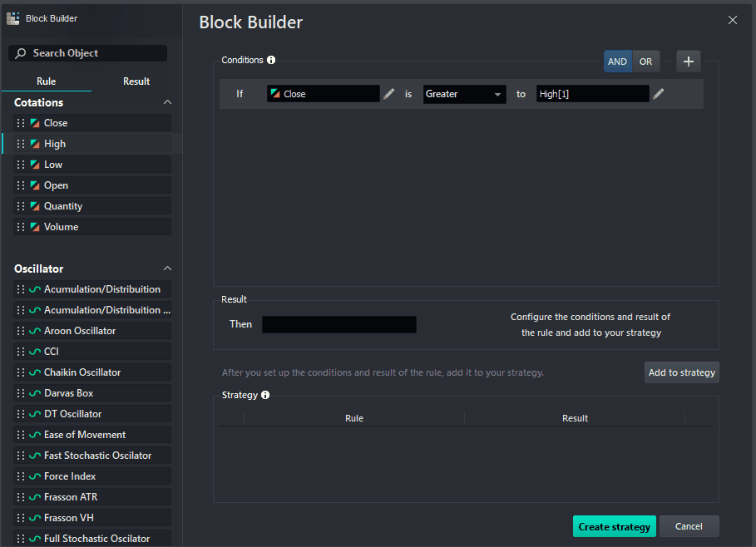
Task: Select the Frasson VH item
Action: 92,518
